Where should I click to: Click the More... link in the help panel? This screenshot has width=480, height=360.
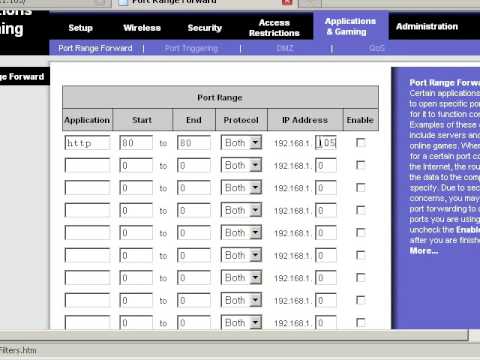[424, 251]
